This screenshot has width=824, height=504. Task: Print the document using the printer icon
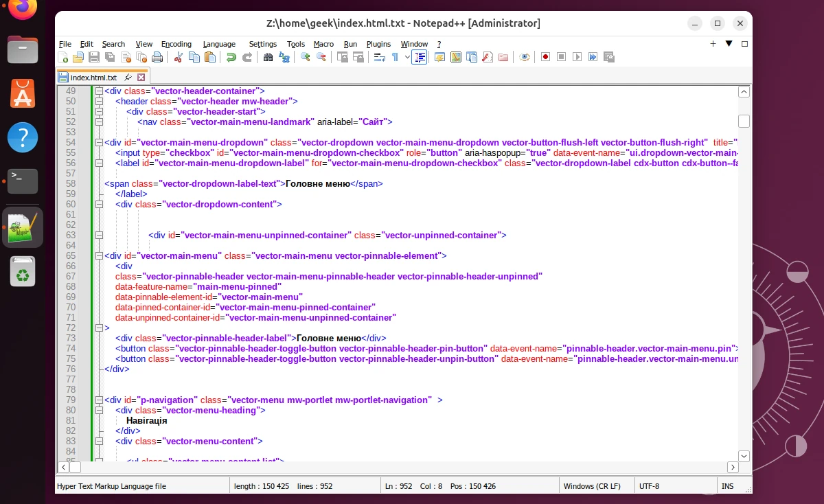tap(157, 57)
